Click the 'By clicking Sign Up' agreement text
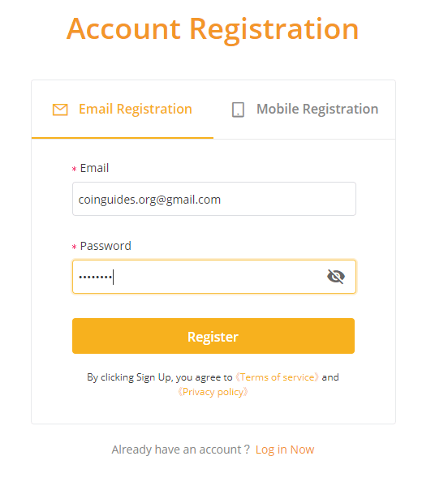This screenshot has width=448, height=482. (160, 377)
